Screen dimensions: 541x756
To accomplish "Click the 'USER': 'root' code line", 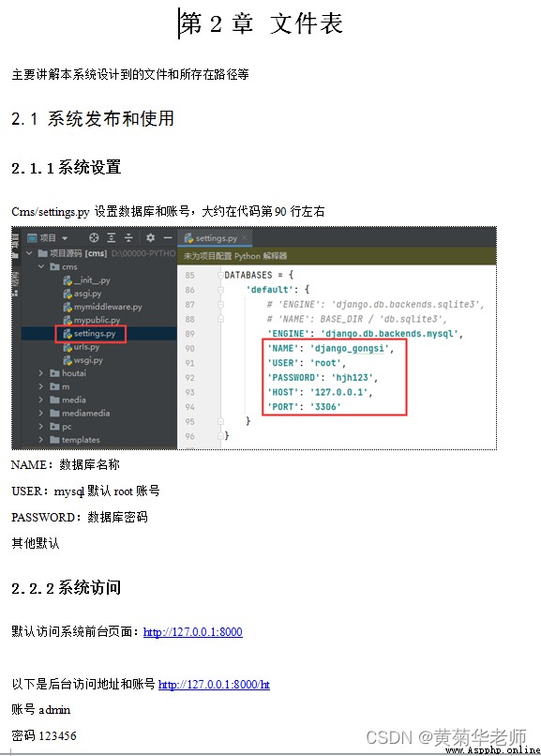I will [307, 363].
